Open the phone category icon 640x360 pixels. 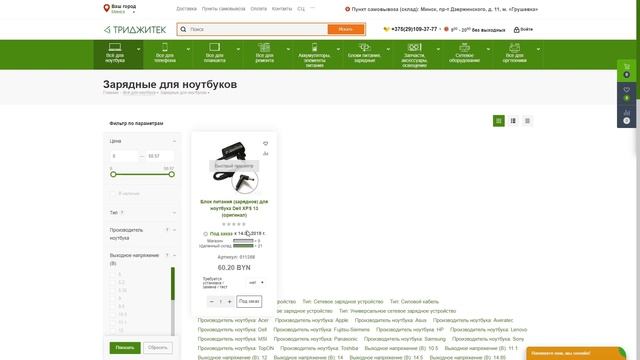pyautogui.click(x=164, y=47)
